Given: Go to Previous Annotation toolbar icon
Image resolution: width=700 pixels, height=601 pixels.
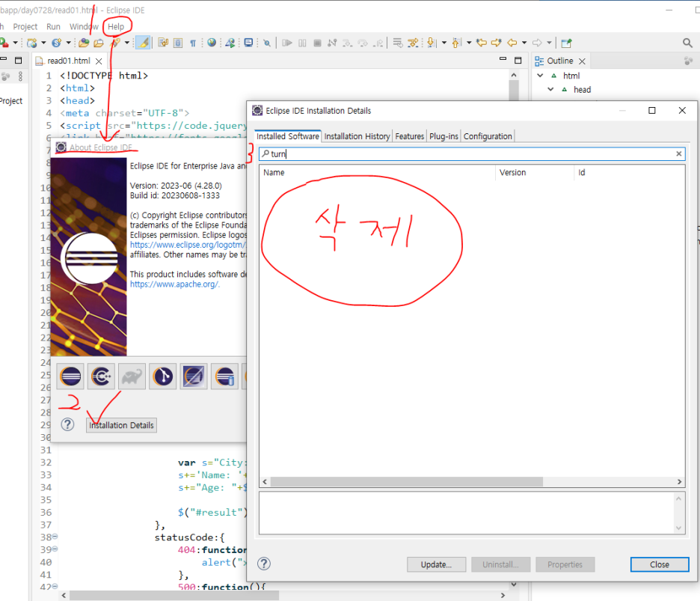Looking at the screenshot, I should pos(456,43).
